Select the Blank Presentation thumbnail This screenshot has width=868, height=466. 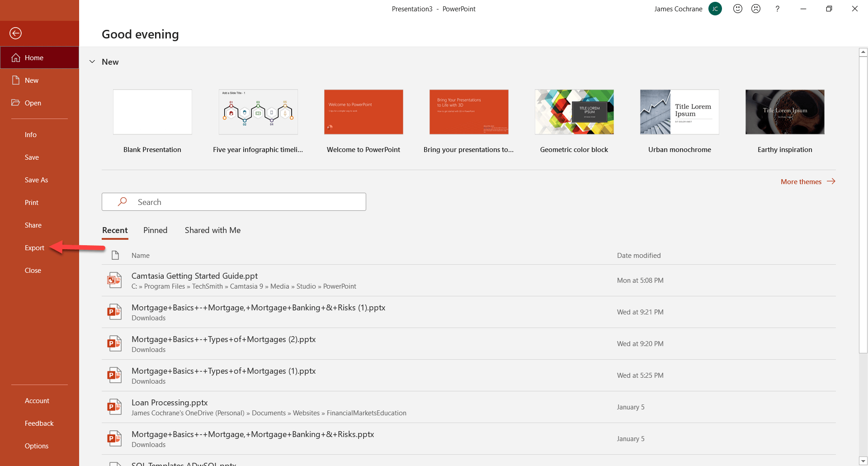point(152,112)
